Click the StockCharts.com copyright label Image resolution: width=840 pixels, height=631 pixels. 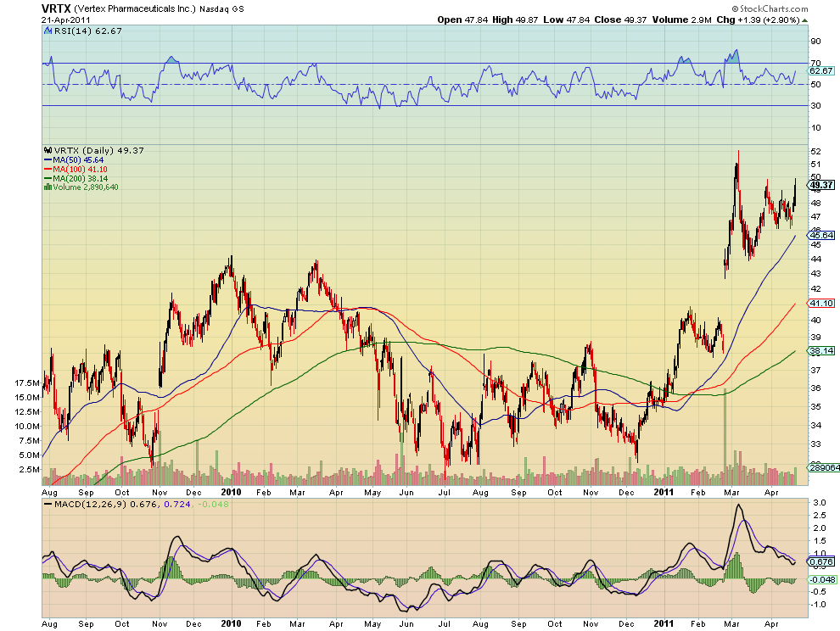(770, 8)
